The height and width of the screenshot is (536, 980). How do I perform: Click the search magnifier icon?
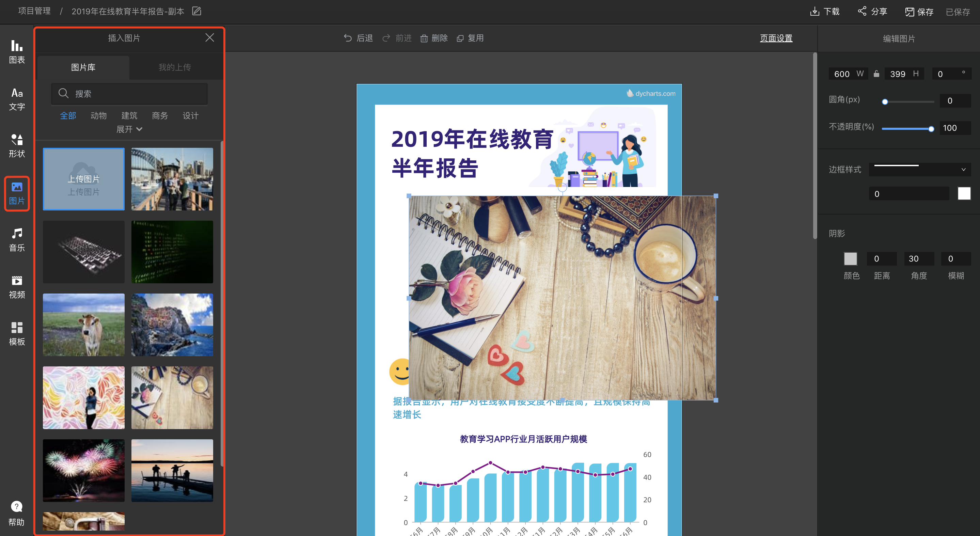(63, 93)
